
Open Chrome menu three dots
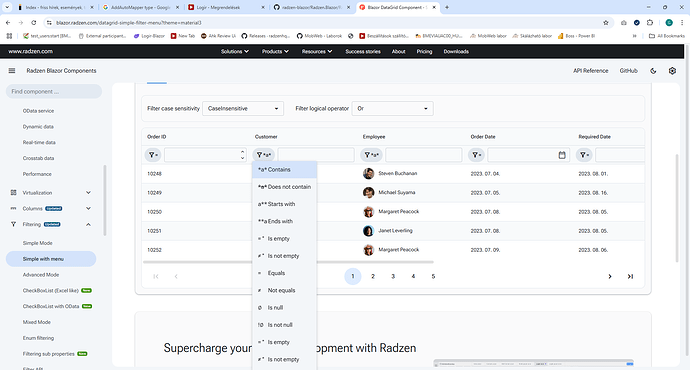tap(683, 22)
